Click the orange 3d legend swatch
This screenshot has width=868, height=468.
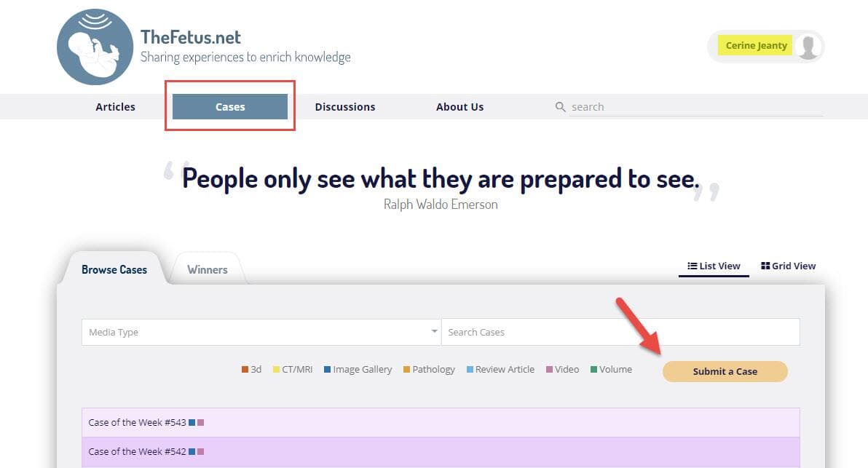click(245, 370)
